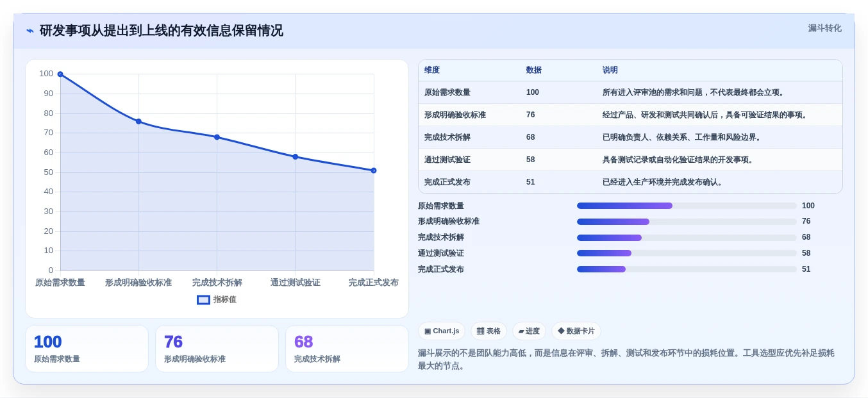Viewport: 868px width, 398px height.
Task: Select table cell 原始需求数量
Action: point(447,92)
